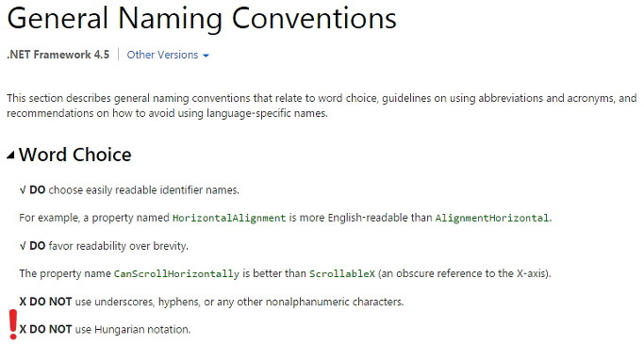Click 'DO choose easily readable identifier names' line
This screenshot has width=644, height=344.
coord(129,190)
